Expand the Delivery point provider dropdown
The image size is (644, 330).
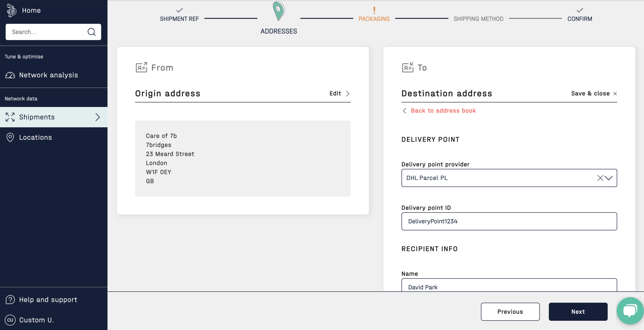[609, 178]
